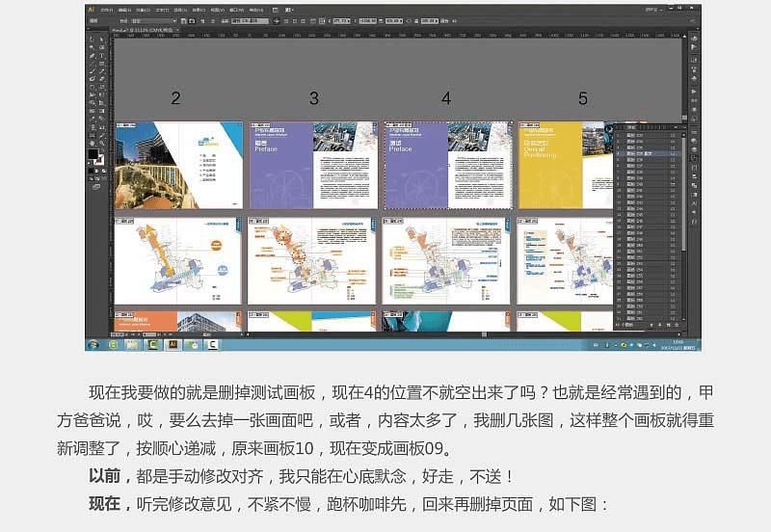Open the 视图 (View) menu
This screenshot has width=771, height=532.
[x=217, y=10]
